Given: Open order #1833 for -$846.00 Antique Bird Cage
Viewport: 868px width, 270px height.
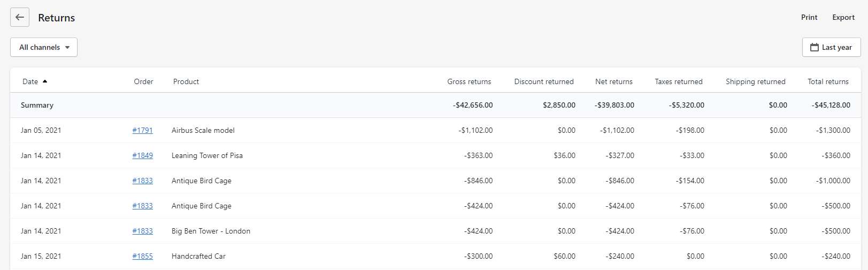Looking at the screenshot, I should pos(143,181).
